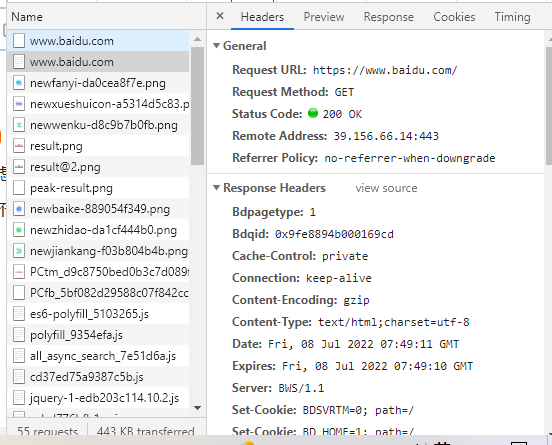Select polyfill_9354efa.js request
Viewport: 552px width, 445px height.
98,335
